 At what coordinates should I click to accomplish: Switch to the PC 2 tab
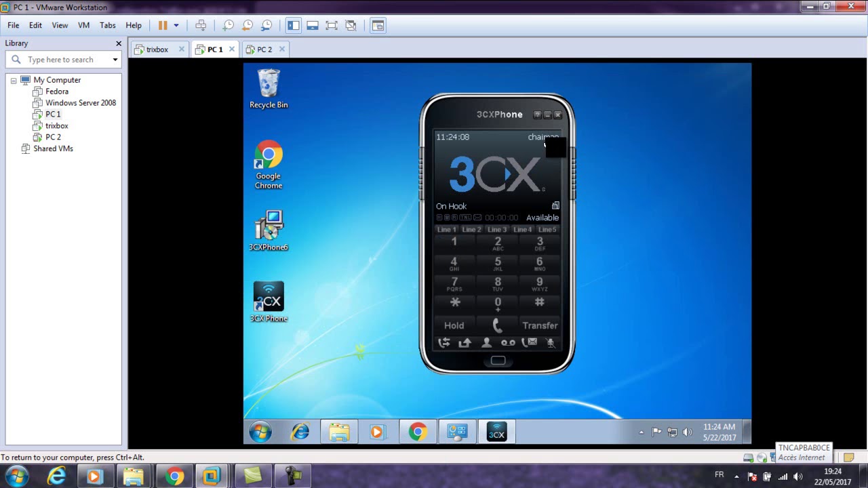click(264, 49)
